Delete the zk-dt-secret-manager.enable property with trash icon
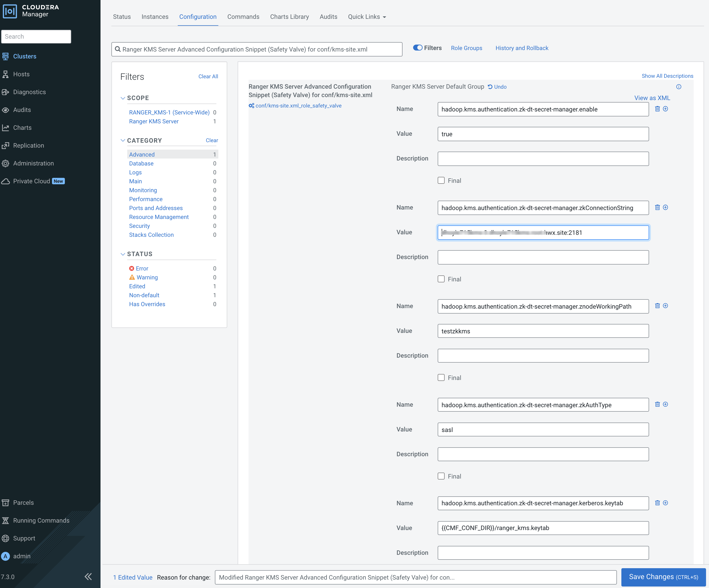Viewport: 709px width, 588px height. [657, 109]
